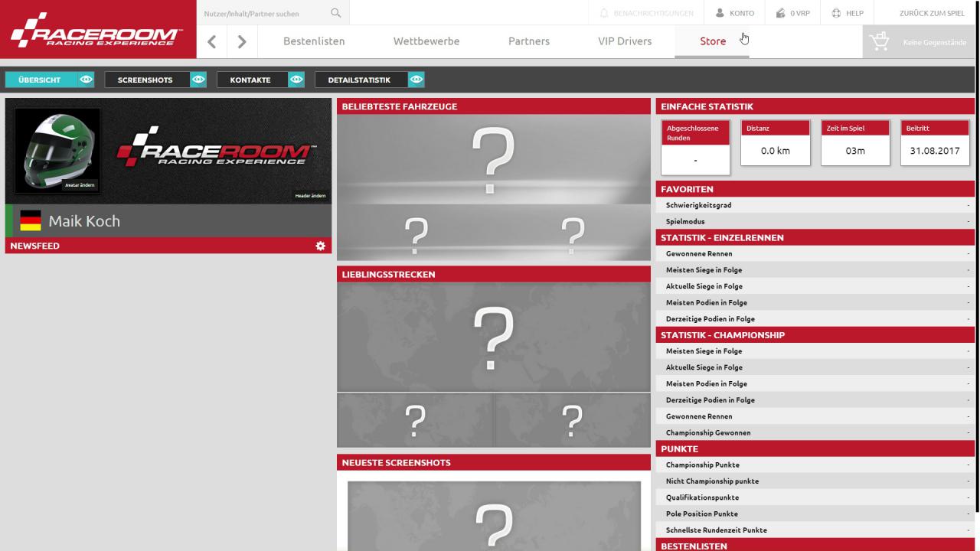Open Wettbewerbe in the navigation
The image size is (980, 551).
tap(426, 41)
